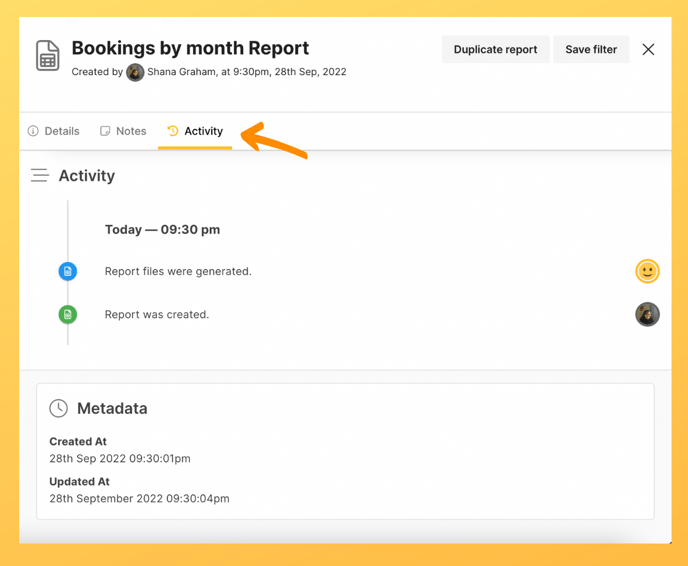688x566 pixels.
Task: Click the 'Created At' label
Action: (78, 441)
